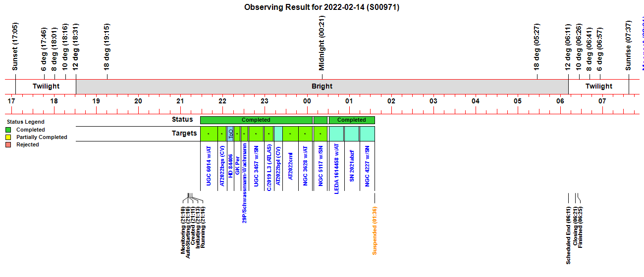
Task: Select the 6 deg (17:46) marker
Action: pyautogui.click(x=44, y=49)
